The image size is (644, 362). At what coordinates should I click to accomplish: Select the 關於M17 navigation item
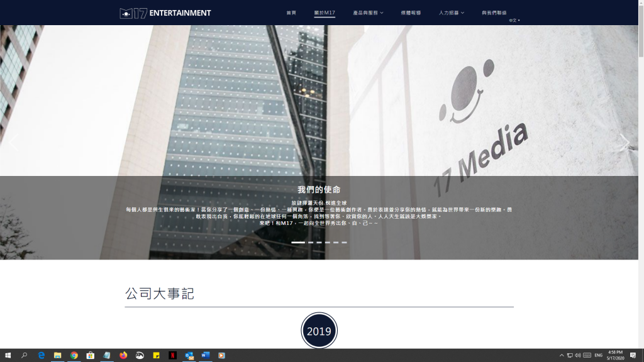pos(325,13)
